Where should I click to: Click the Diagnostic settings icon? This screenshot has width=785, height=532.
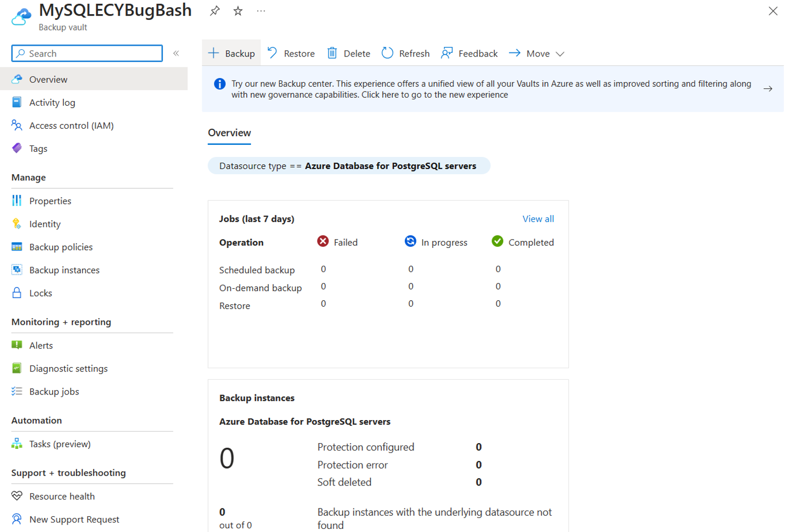[x=17, y=368]
